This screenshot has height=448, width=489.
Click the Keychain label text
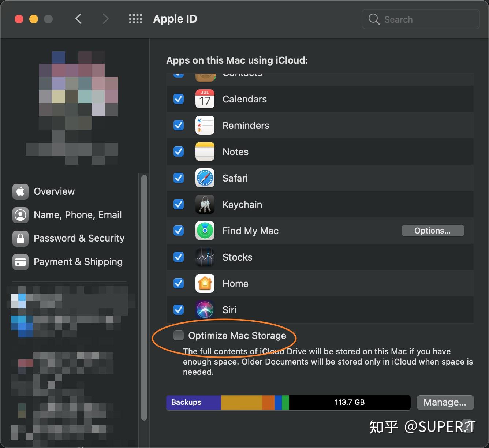[242, 205]
